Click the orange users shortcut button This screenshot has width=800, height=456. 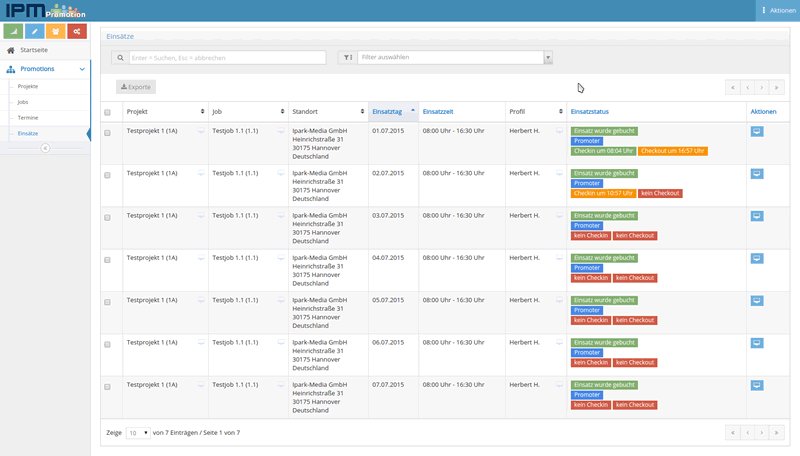click(55, 32)
